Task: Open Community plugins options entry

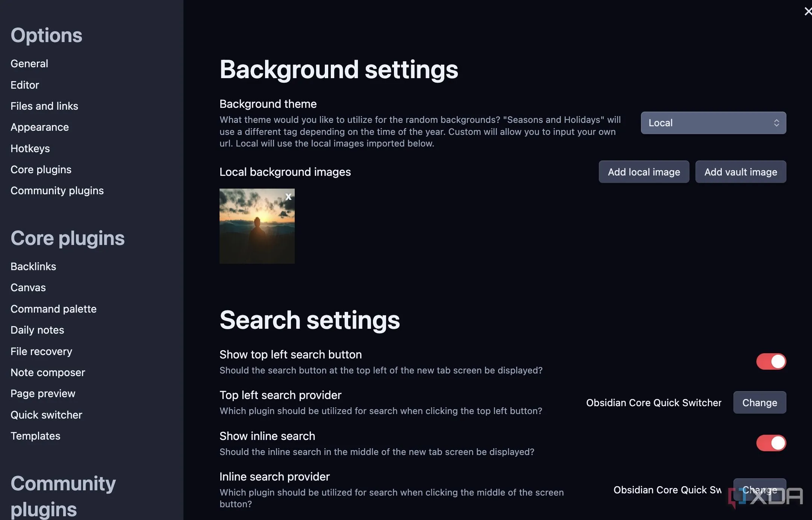Action: (x=57, y=190)
